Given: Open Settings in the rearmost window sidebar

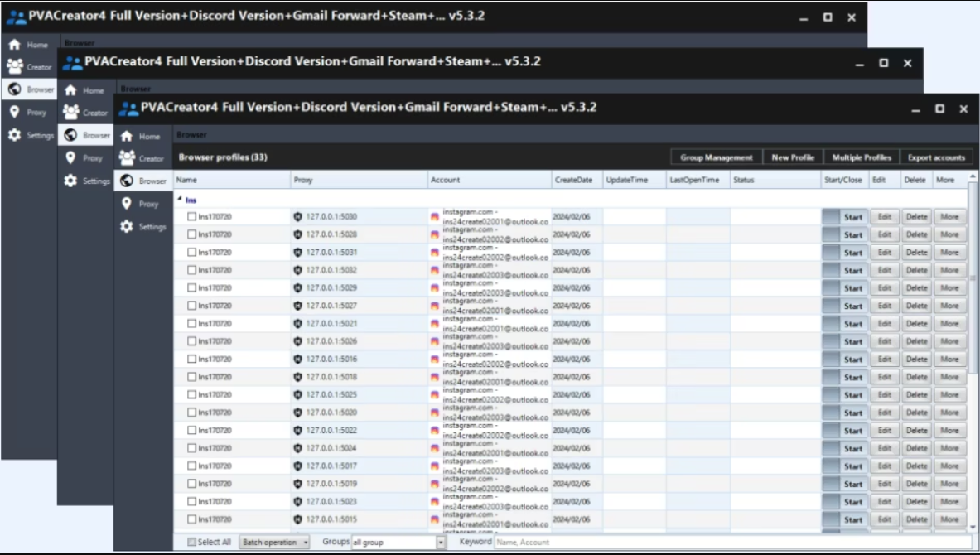Looking at the screenshot, I should coord(29,135).
